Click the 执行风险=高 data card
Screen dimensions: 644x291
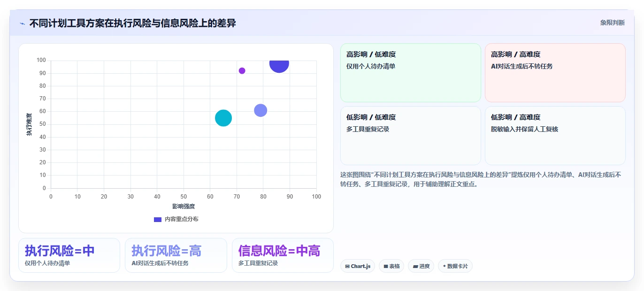pos(176,255)
